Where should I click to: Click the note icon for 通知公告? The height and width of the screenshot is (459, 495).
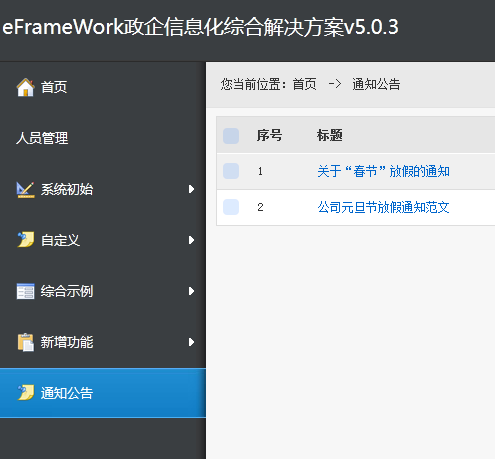click(26, 392)
